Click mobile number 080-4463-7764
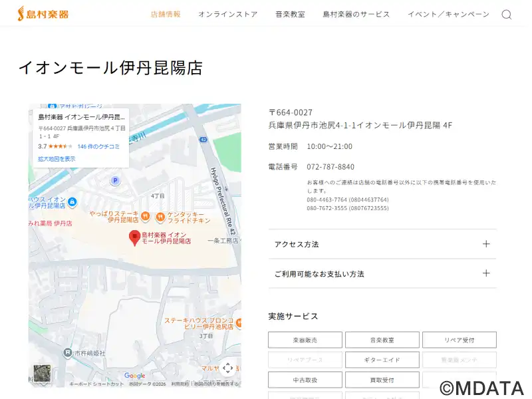Image resolution: width=532 pixels, height=399 pixels. [348, 199]
